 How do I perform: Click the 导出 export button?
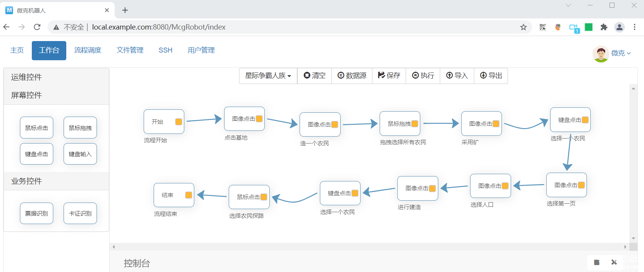click(491, 76)
